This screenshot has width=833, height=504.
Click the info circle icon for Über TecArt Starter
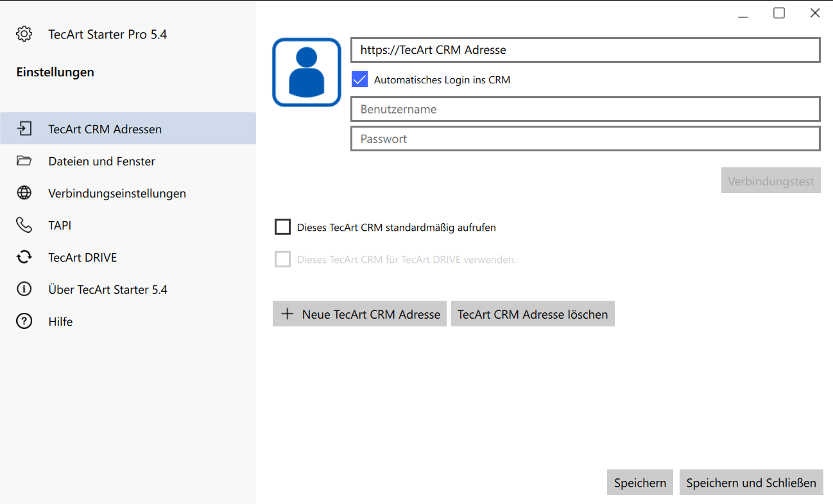coord(24,289)
